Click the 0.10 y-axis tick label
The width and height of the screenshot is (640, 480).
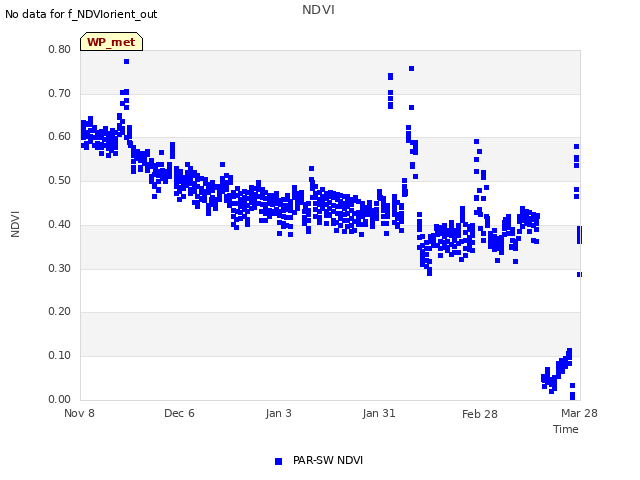(x=59, y=355)
